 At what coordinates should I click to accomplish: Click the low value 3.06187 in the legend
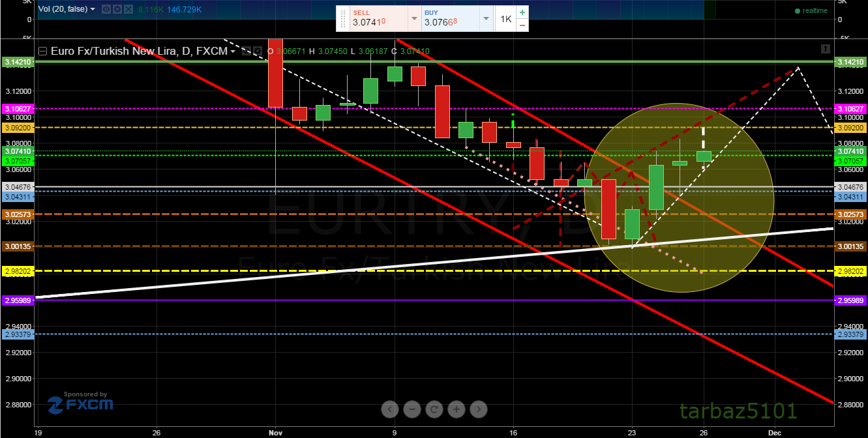point(372,51)
